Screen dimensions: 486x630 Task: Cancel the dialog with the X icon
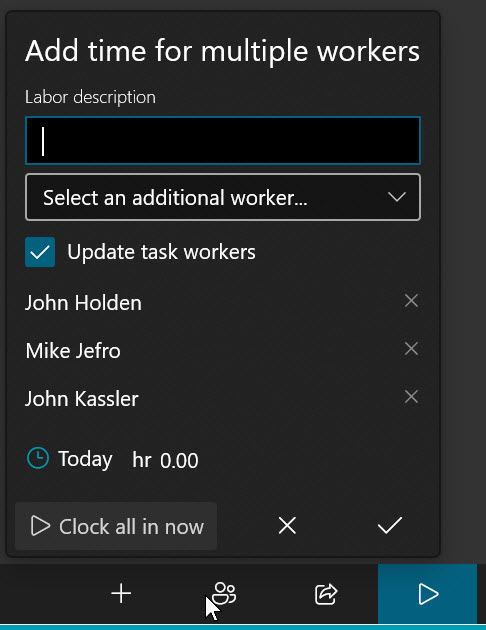pyautogui.click(x=287, y=525)
